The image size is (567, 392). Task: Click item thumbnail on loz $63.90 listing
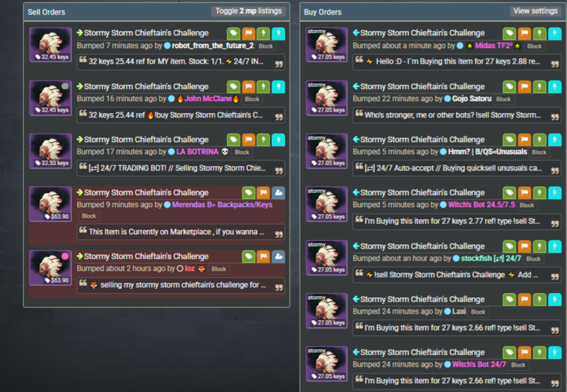pyautogui.click(x=51, y=268)
